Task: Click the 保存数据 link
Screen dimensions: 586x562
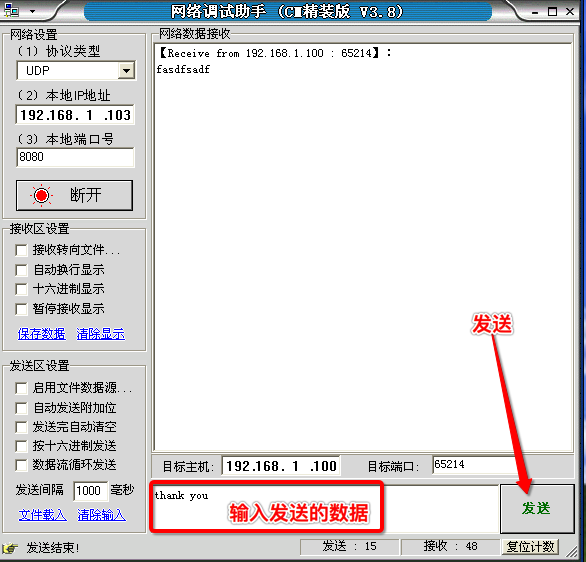Action: pos(41,334)
